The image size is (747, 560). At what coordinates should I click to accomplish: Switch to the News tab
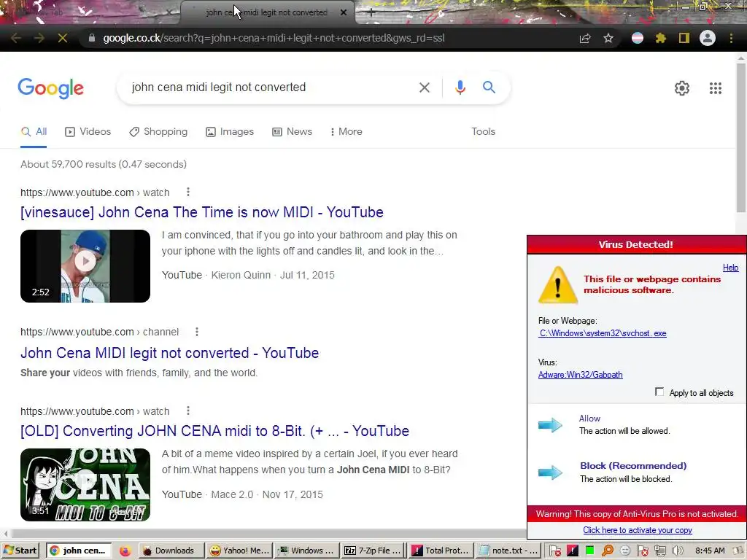click(292, 132)
